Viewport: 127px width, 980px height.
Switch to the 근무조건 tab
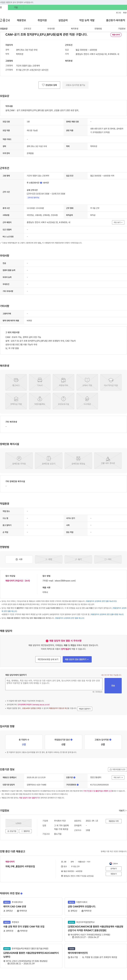[28, 28]
